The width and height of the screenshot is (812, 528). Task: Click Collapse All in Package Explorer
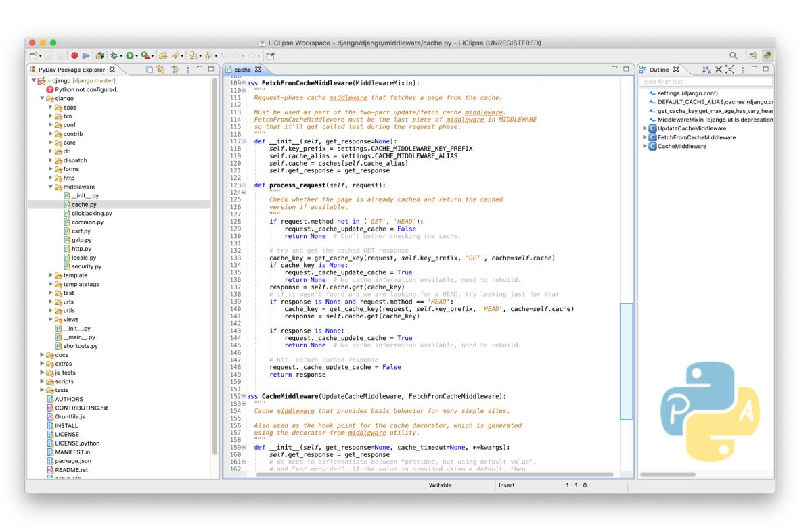pos(150,69)
